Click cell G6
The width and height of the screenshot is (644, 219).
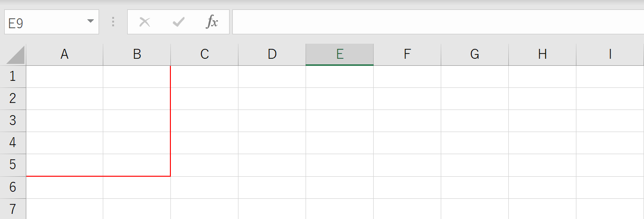tap(475, 188)
